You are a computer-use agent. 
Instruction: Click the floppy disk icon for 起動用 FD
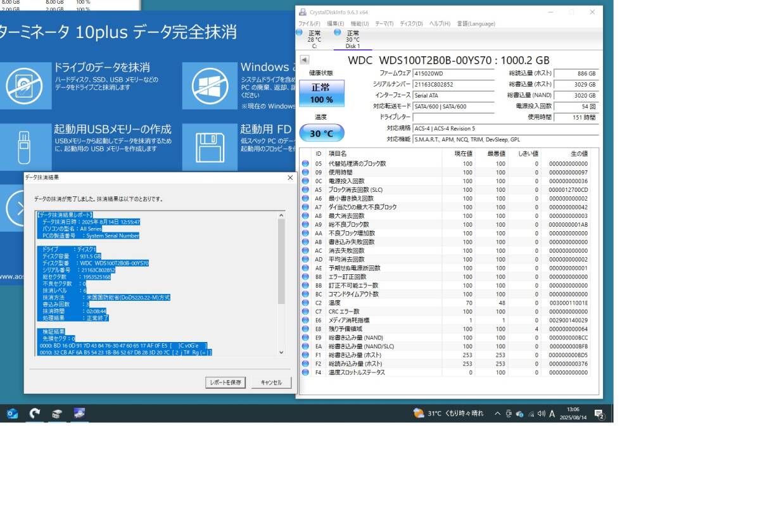(x=210, y=147)
